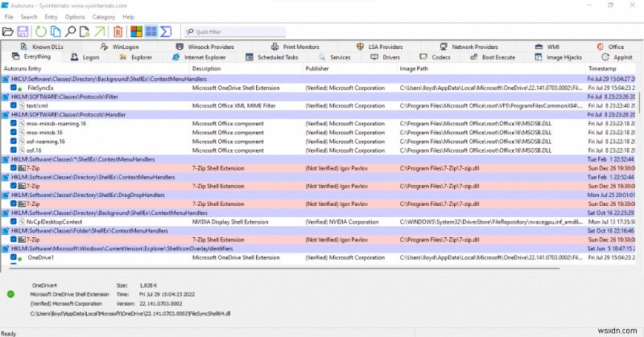Click the Print Monitors printer icon
The image size is (644, 337).
(275, 47)
